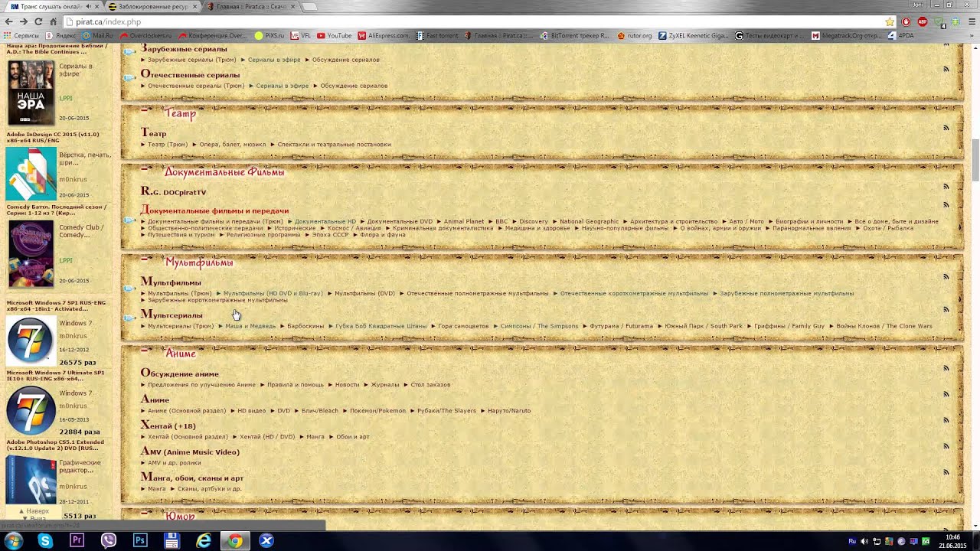Open Документальные фильмы и передачи heading link
Image resolution: width=980 pixels, height=551 pixels.
214,210
